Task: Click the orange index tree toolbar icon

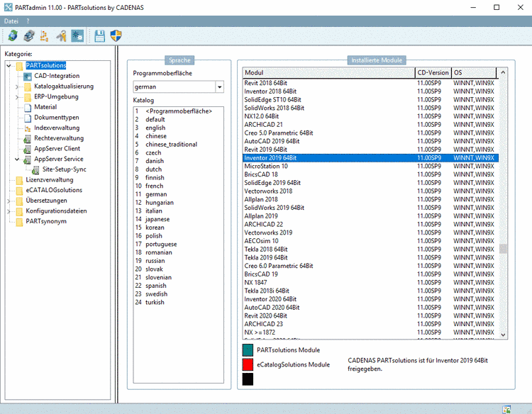Action: (x=45, y=35)
